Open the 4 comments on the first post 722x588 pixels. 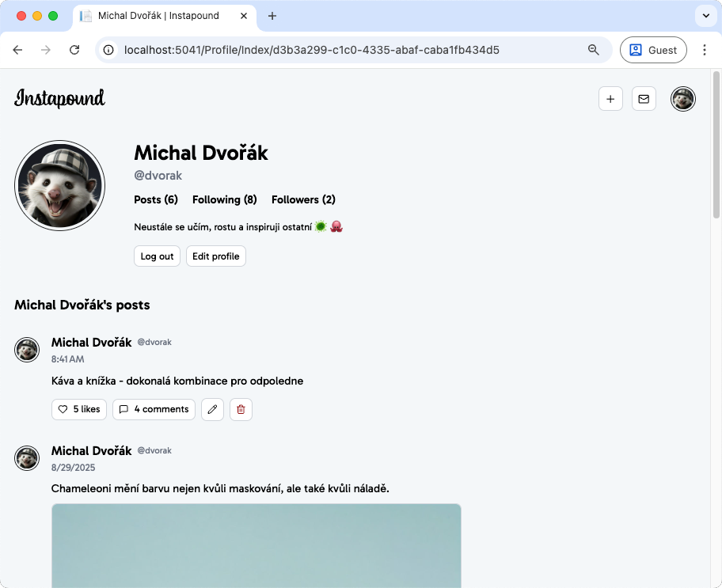pos(154,409)
